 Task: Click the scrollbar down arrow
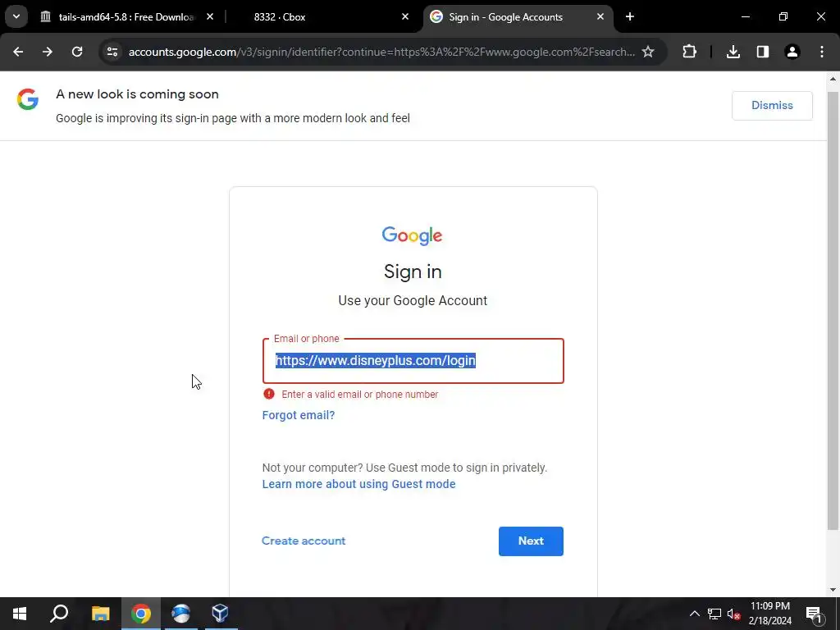coord(833,590)
